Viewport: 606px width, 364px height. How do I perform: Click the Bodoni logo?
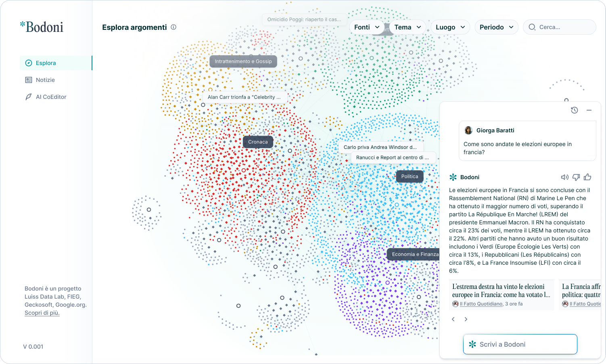tap(42, 27)
